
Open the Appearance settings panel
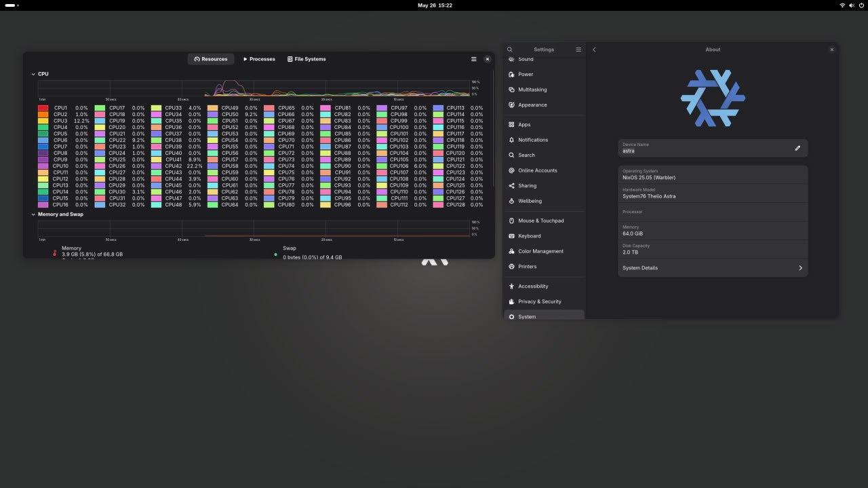point(545,105)
